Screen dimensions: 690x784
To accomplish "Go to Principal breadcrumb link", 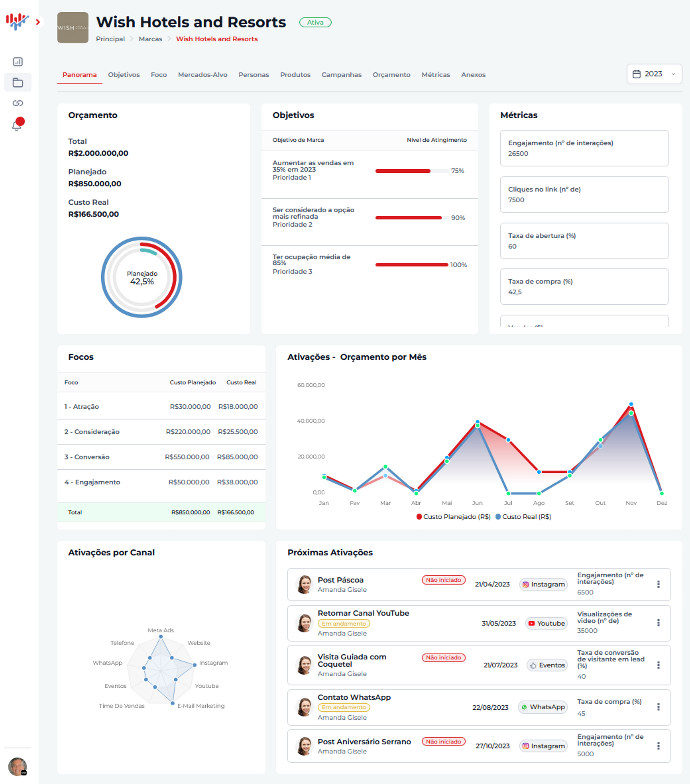I will click(x=110, y=39).
